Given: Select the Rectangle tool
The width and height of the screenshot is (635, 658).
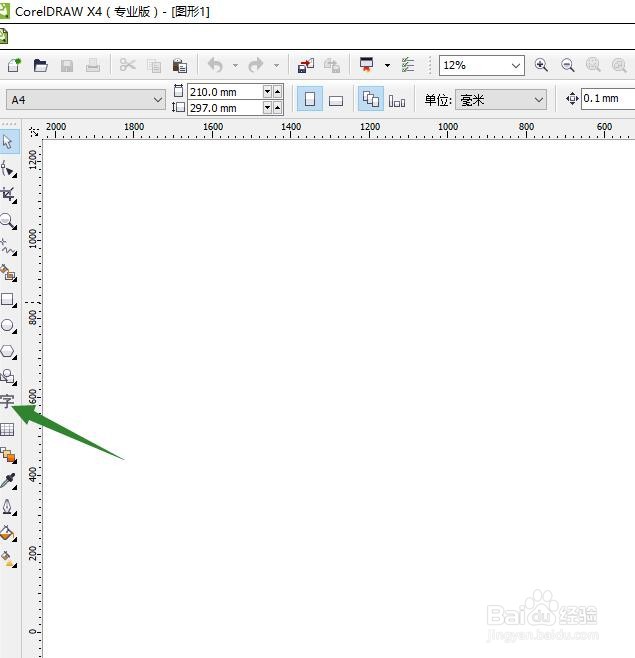Looking at the screenshot, I should [x=8, y=300].
